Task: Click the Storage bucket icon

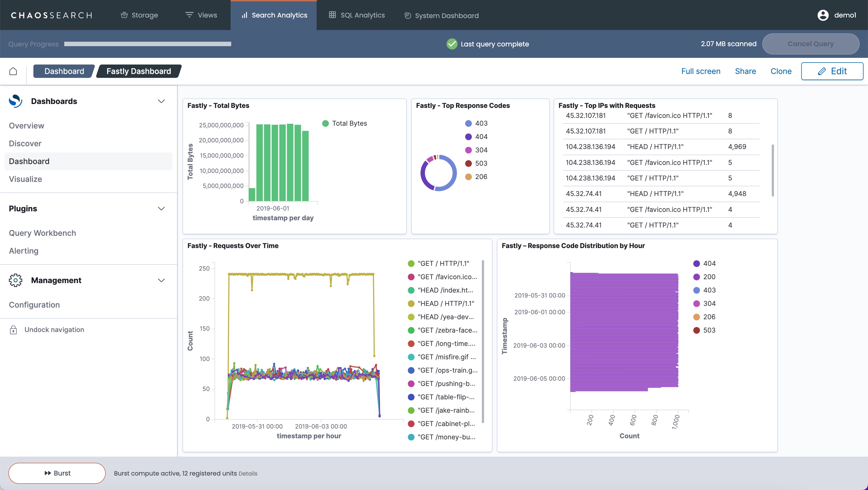Action: point(124,15)
